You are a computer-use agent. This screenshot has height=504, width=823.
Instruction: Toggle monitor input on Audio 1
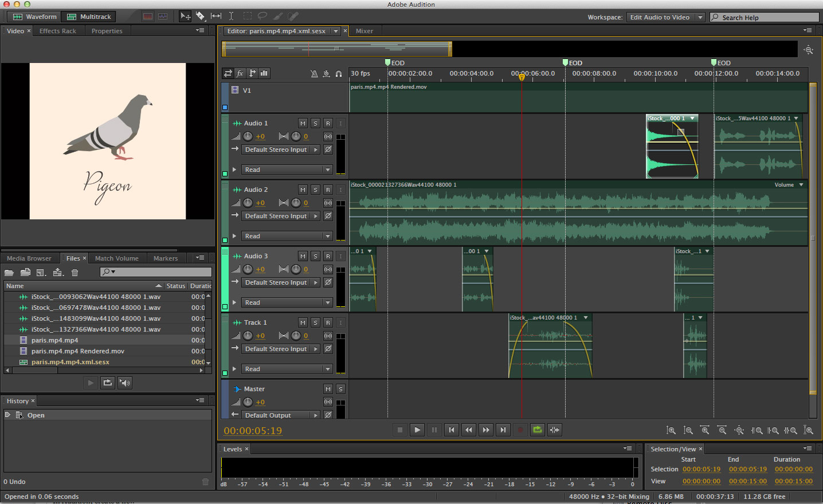click(x=340, y=123)
